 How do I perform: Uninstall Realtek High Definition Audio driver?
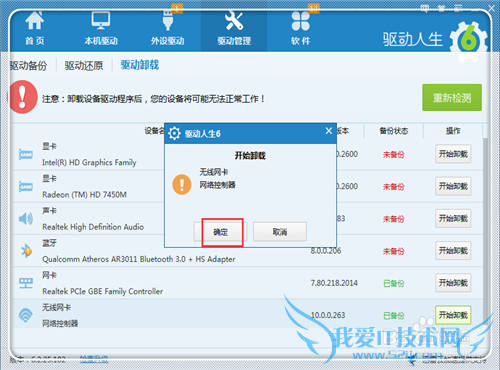coord(453,218)
